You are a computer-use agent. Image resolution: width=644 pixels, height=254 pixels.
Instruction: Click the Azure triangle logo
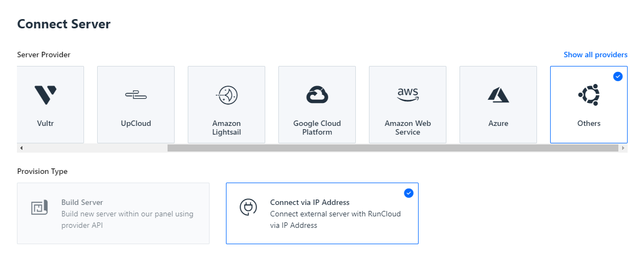(x=498, y=95)
